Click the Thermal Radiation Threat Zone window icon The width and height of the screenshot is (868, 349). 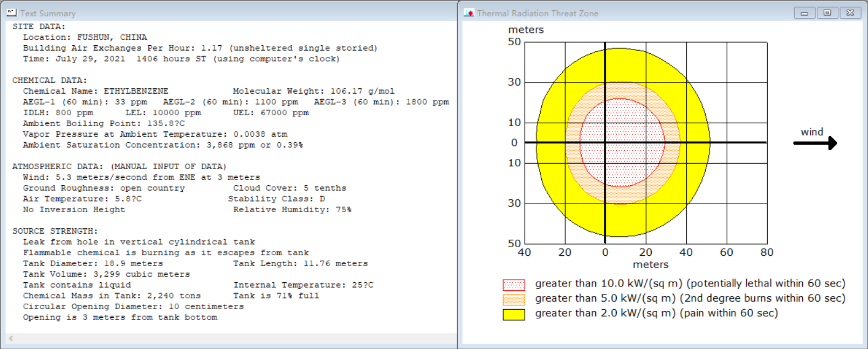(469, 12)
